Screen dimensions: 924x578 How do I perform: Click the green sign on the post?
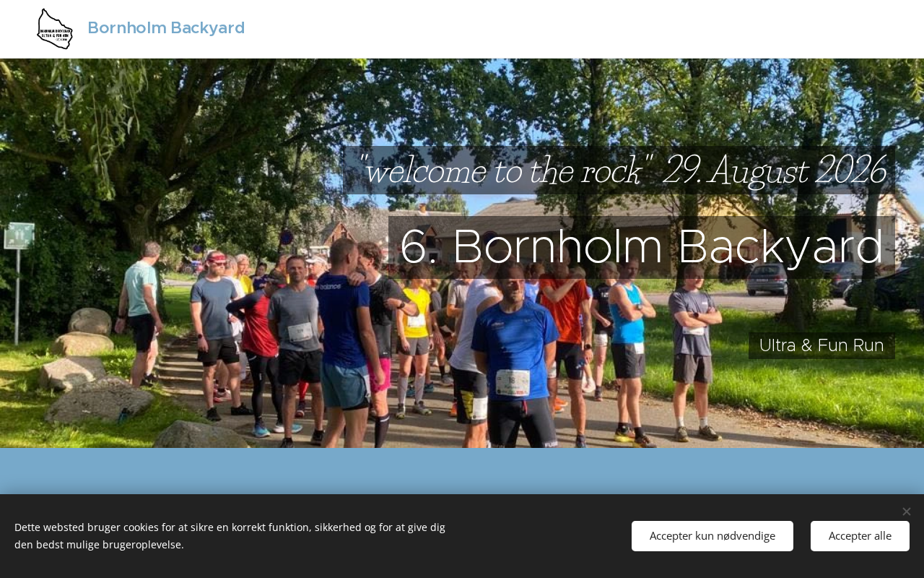18,236
